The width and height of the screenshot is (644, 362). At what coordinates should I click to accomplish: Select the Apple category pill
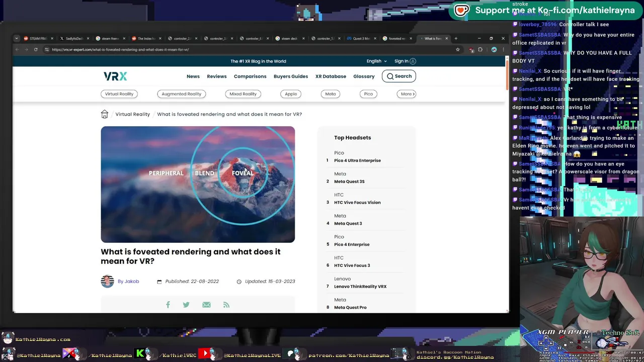pyautogui.click(x=291, y=94)
